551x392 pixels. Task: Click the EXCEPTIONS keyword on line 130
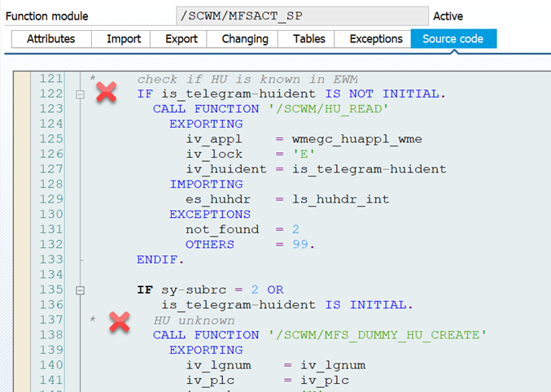(x=210, y=214)
